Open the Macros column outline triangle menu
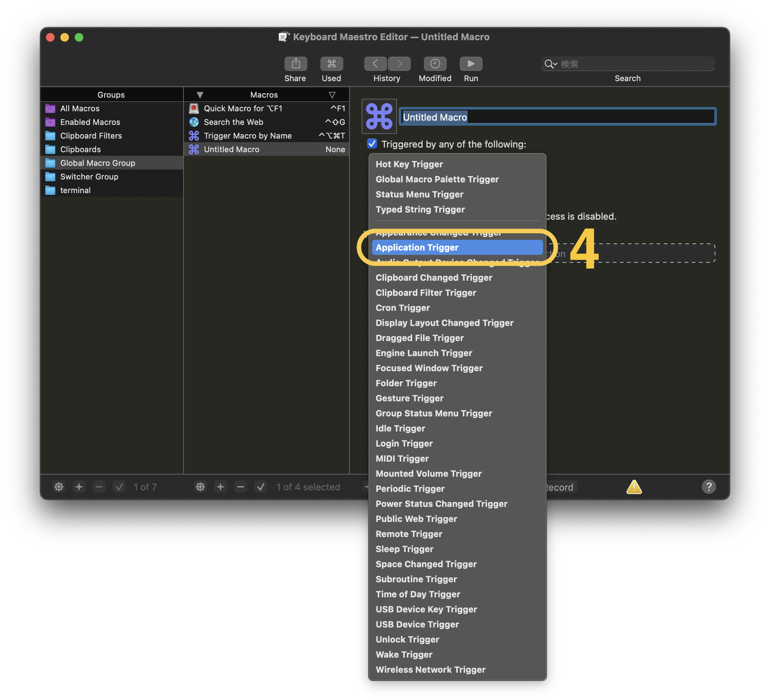770x700 pixels. coord(332,95)
